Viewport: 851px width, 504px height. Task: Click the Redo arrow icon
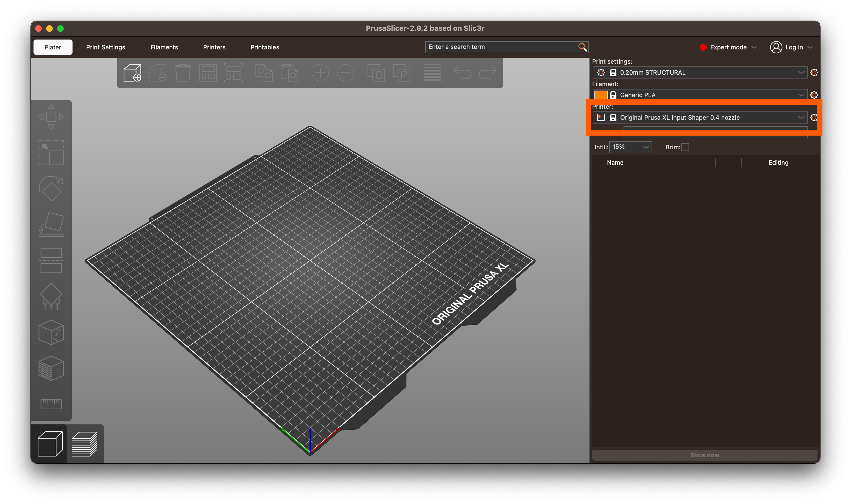tap(488, 73)
